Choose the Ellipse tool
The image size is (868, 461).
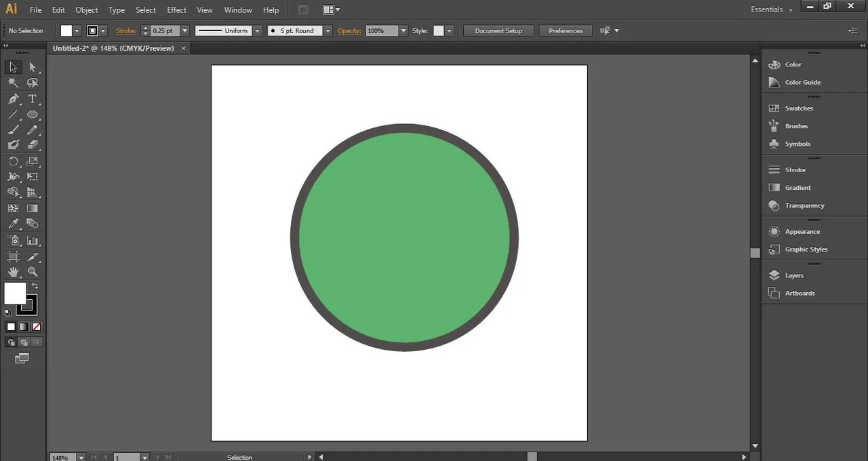coord(33,115)
